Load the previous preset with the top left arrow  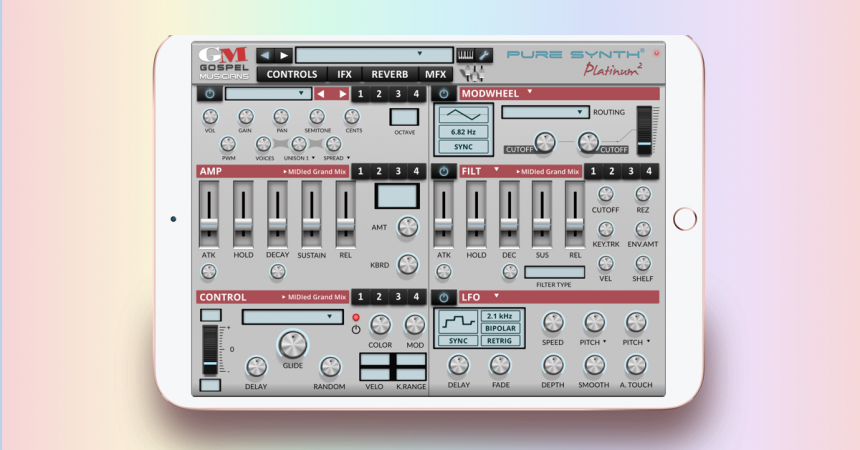click(x=265, y=55)
